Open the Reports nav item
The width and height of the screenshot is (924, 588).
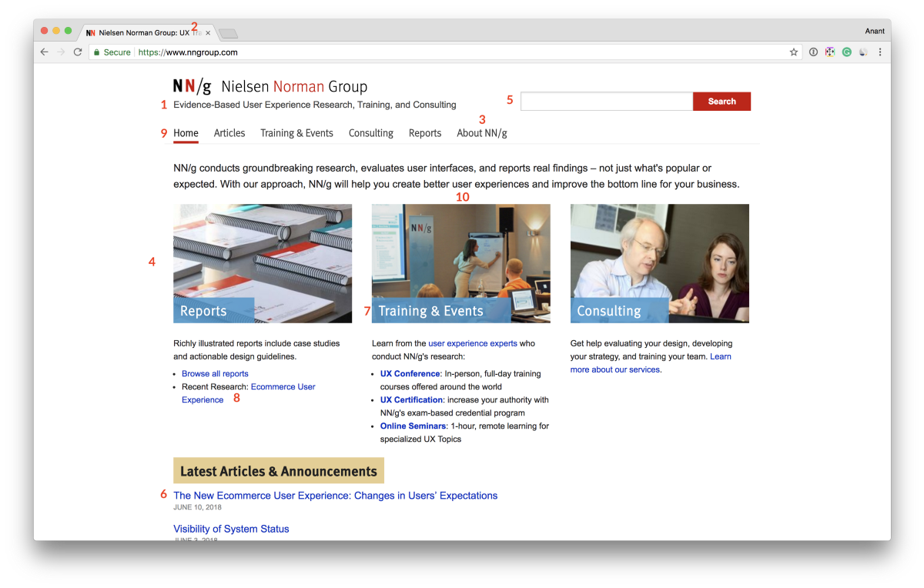(x=425, y=133)
